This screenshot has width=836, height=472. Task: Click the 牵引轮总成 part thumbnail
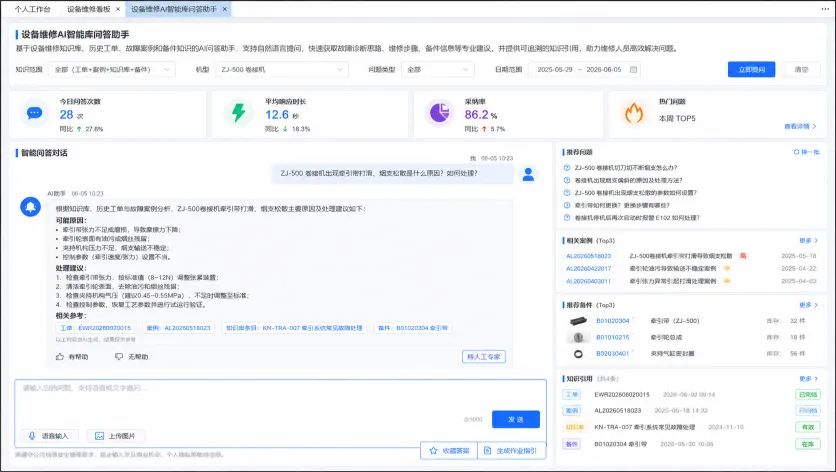(x=578, y=337)
